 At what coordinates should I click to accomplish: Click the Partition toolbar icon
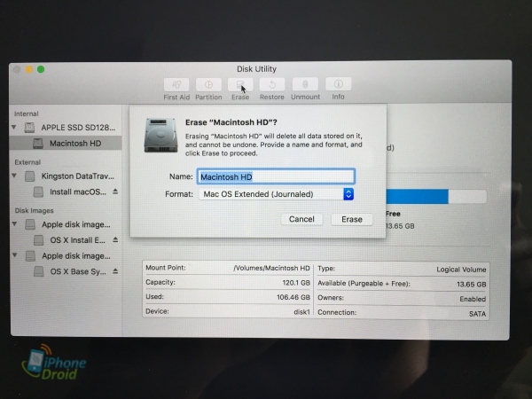(208, 84)
